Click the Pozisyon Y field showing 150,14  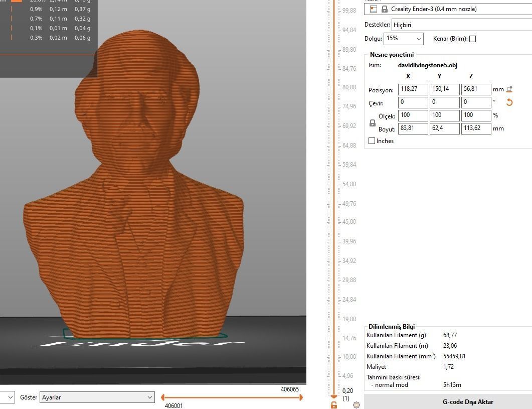tap(444, 89)
